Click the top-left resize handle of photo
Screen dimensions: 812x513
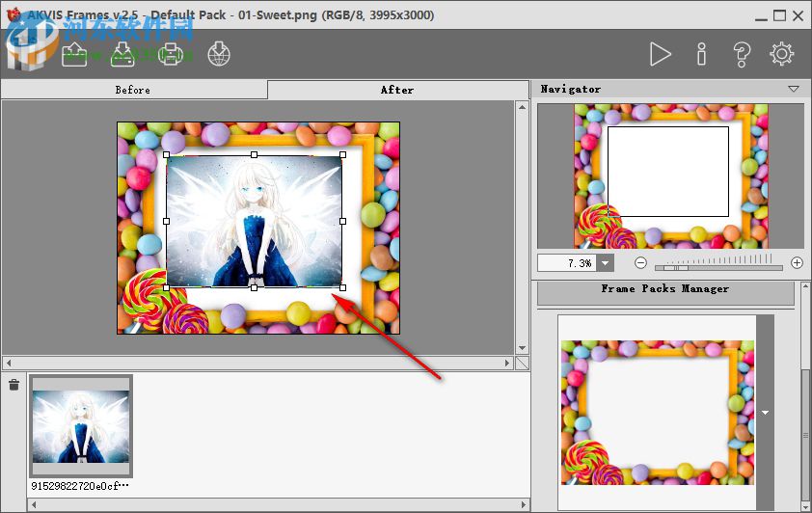166,155
